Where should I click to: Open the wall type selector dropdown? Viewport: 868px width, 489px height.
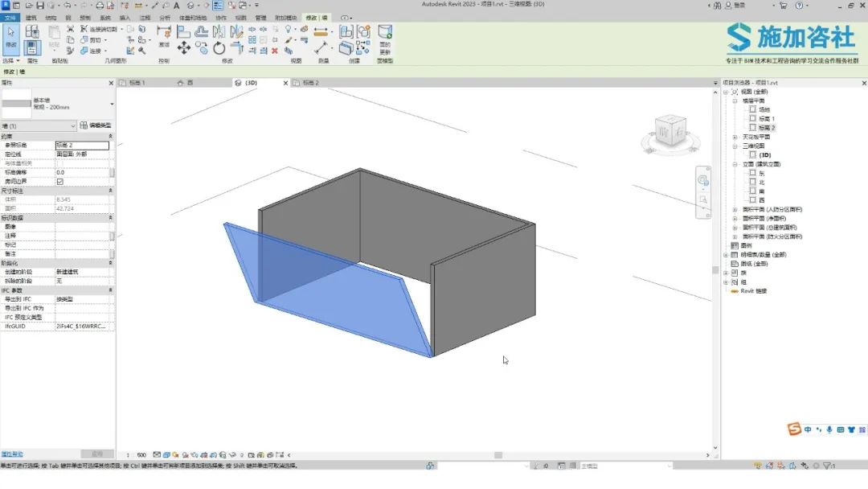click(x=112, y=104)
